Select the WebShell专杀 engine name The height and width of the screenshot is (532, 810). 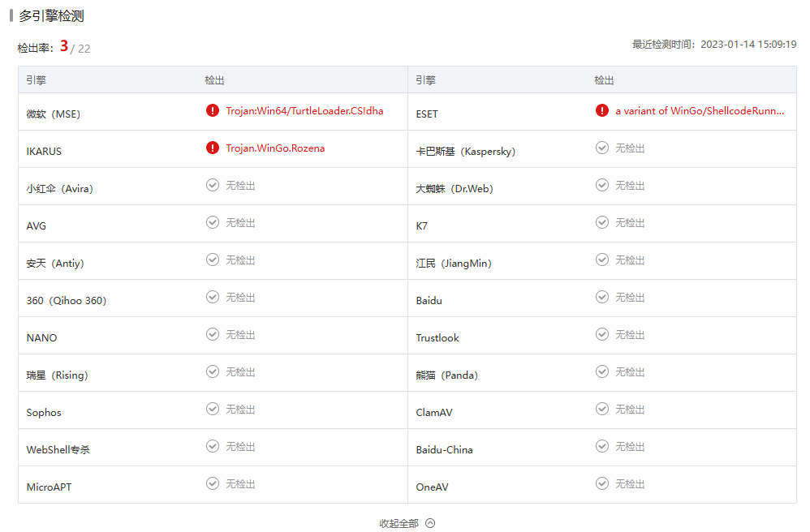coord(58,449)
